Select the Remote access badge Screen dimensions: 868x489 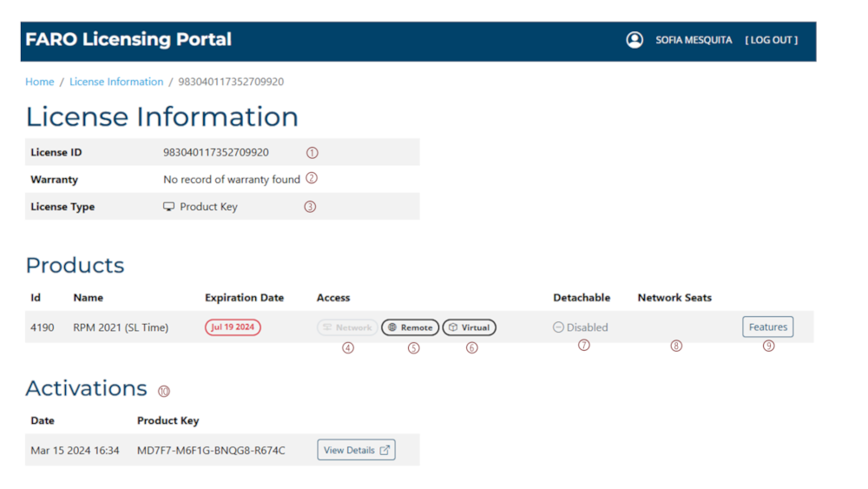(411, 327)
